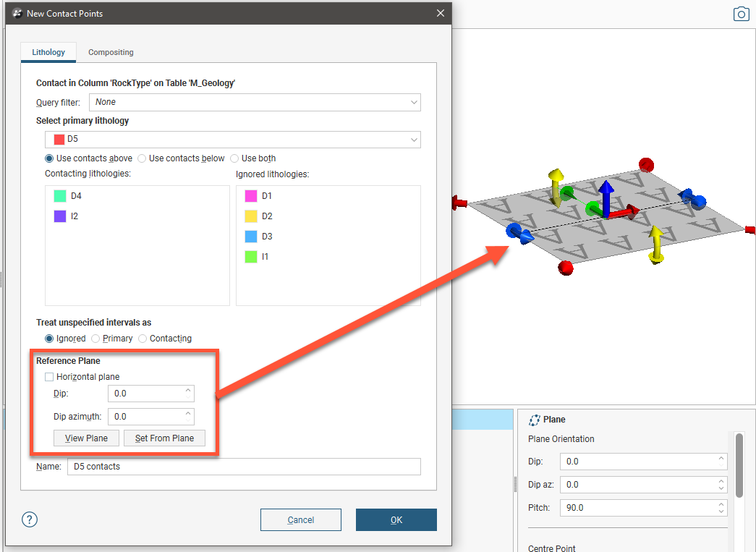Select the Lithology tab
Screen dimensions: 756x552
pos(48,52)
